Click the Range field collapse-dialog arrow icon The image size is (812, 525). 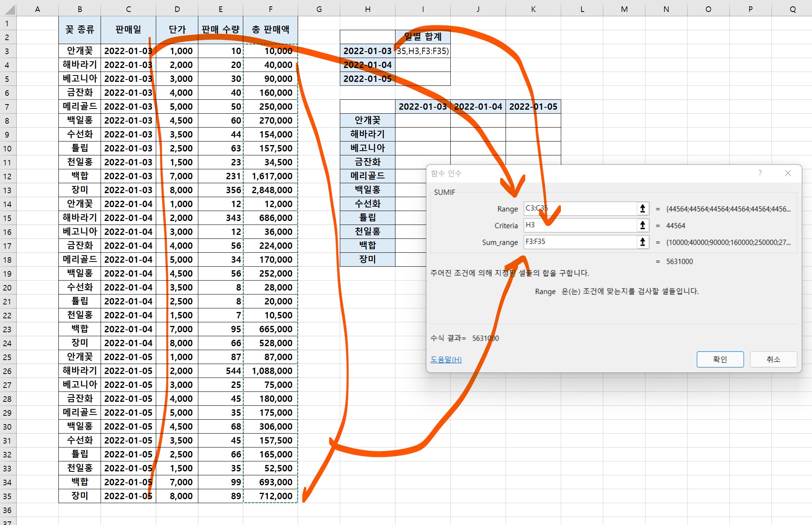pos(642,209)
